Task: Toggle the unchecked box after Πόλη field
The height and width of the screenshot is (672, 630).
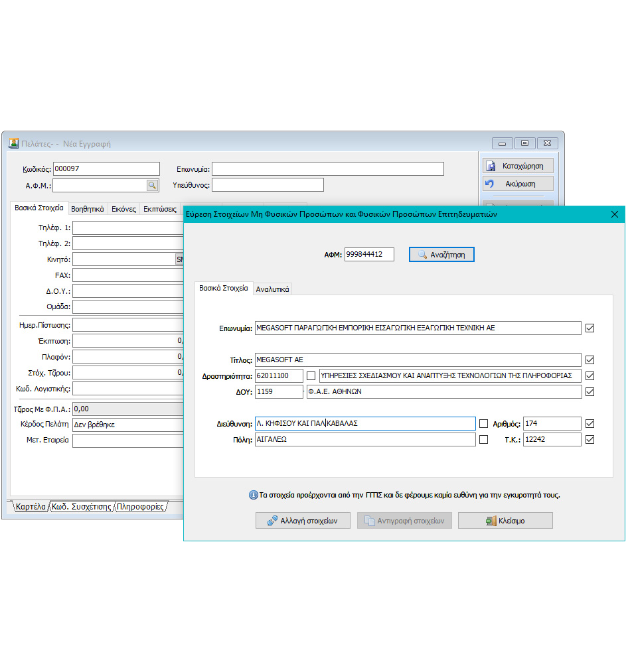Action: [483, 439]
